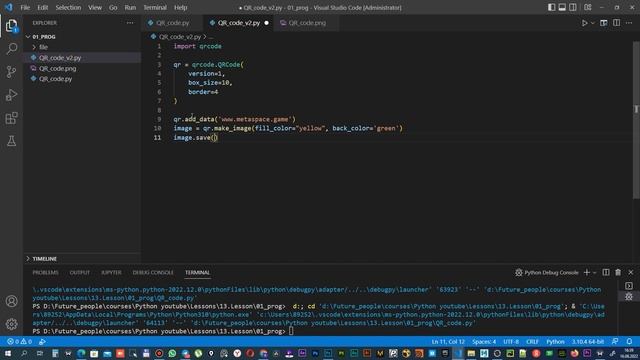The width and height of the screenshot is (640, 360).
Task: Toggle primary side bar visibility
Action: pos(551,7)
